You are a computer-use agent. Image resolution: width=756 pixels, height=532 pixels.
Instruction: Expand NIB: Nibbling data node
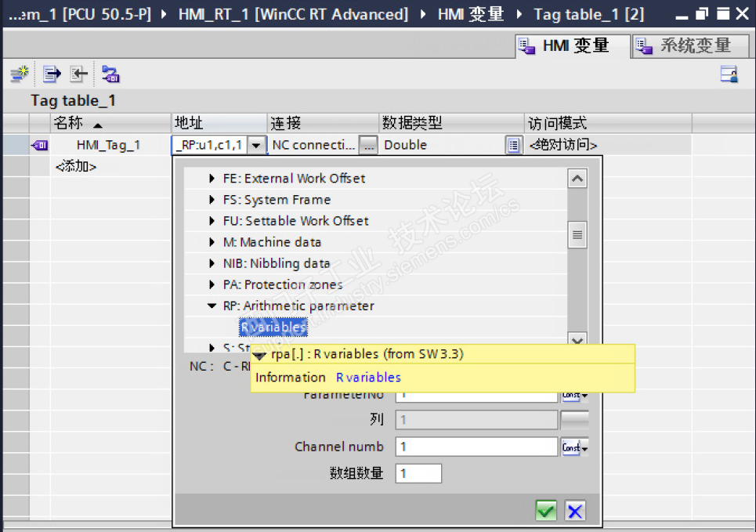(212, 263)
